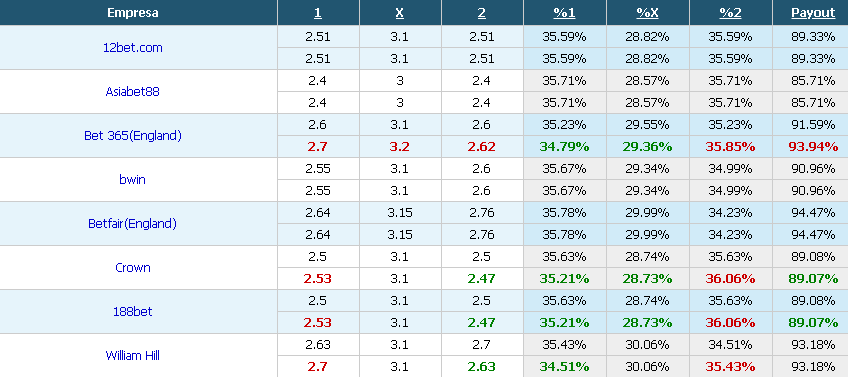848x377 pixels.
Task: Sort by the '1' column header
Action: 317,13
